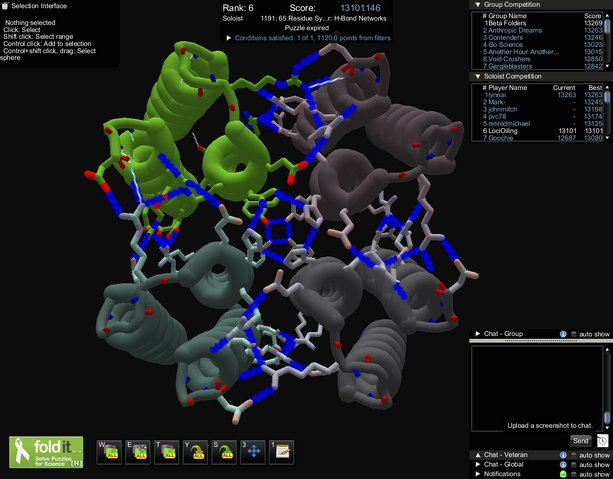This screenshot has height=479, width=613.
Task: Click the Send chat button
Action: coord(581,441)
